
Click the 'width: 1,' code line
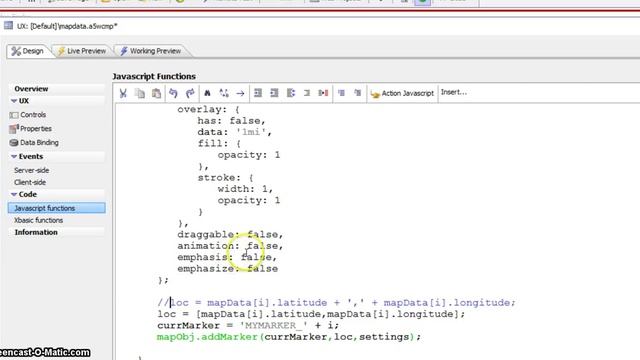pos(245,189)
